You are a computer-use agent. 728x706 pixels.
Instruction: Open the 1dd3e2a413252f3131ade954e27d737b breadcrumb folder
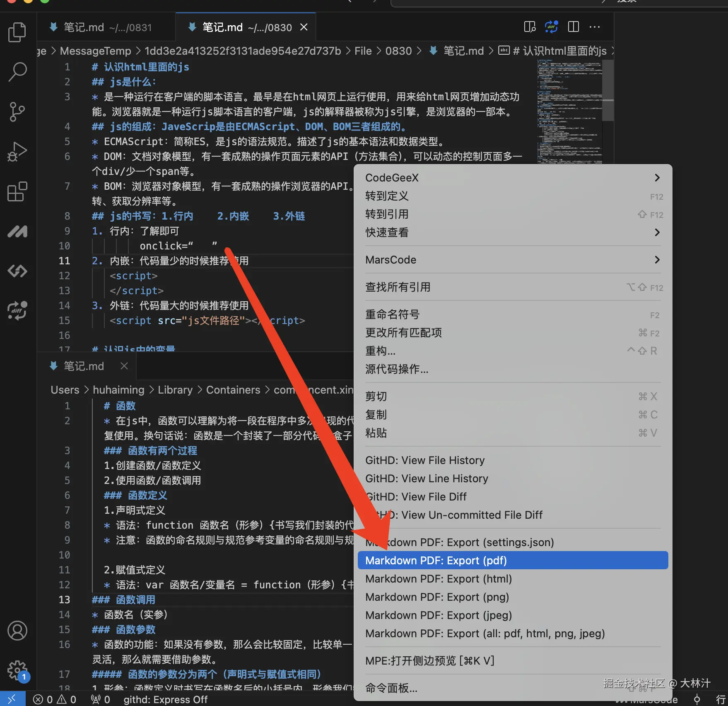tap(243, 51)
